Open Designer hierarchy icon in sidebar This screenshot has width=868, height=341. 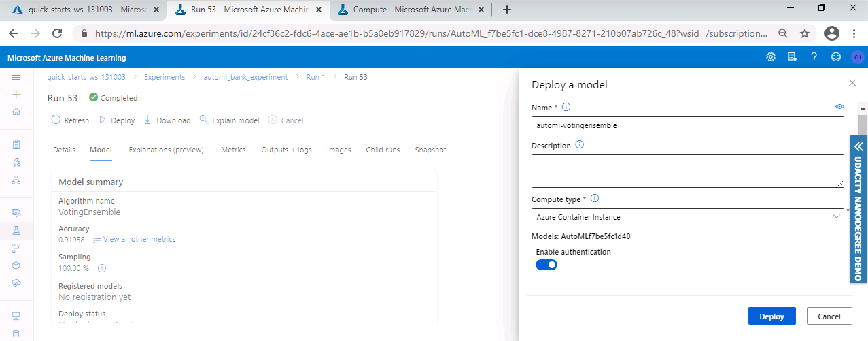click(16, 180)
